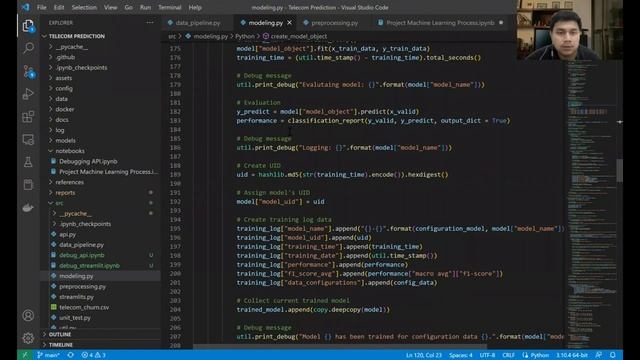Click the CRLF line ending indicator
The height and width of the screenshot is (360, 640).
click(509, 355)
